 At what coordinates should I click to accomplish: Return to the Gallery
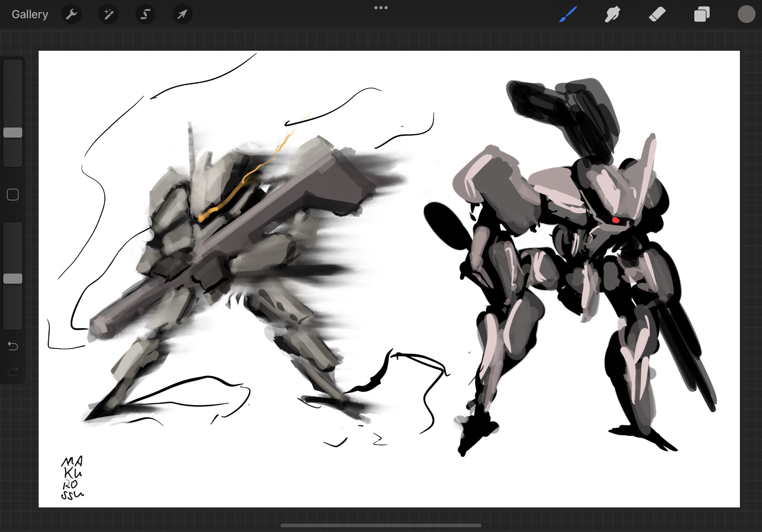[30, 14]
